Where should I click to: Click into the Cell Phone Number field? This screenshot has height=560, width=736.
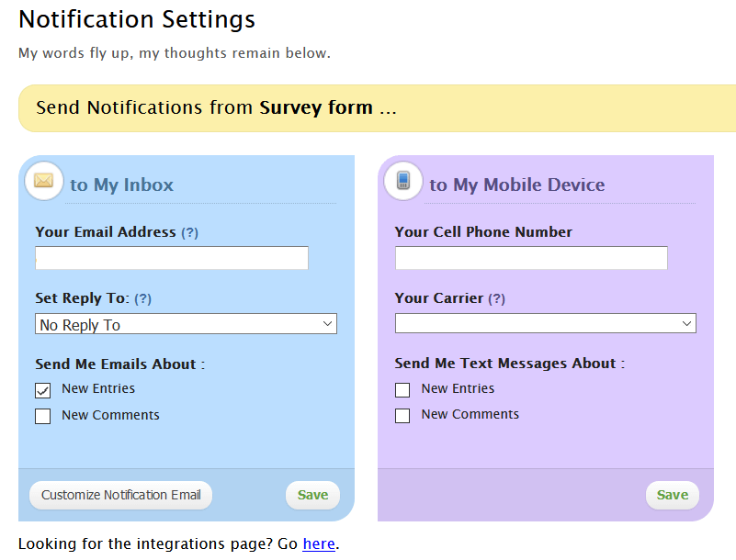531,258
